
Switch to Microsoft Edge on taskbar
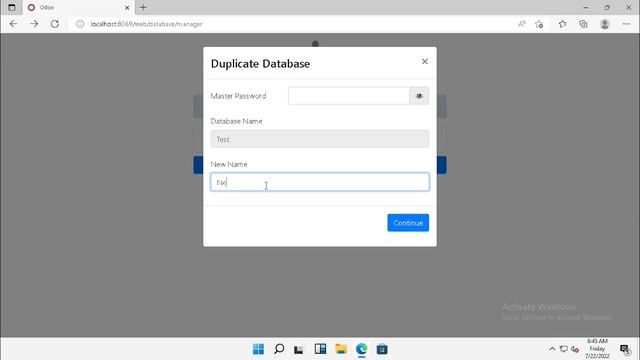pyautogui.click(x=362, y=349)
